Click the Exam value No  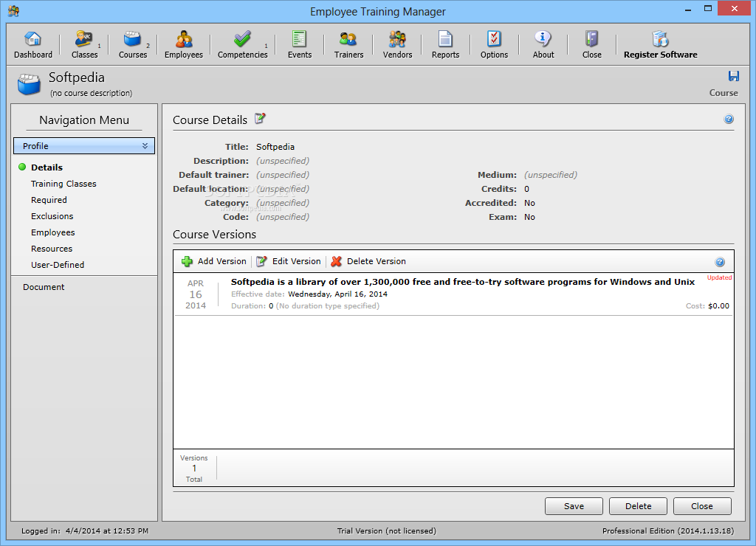tap(529, 218)
